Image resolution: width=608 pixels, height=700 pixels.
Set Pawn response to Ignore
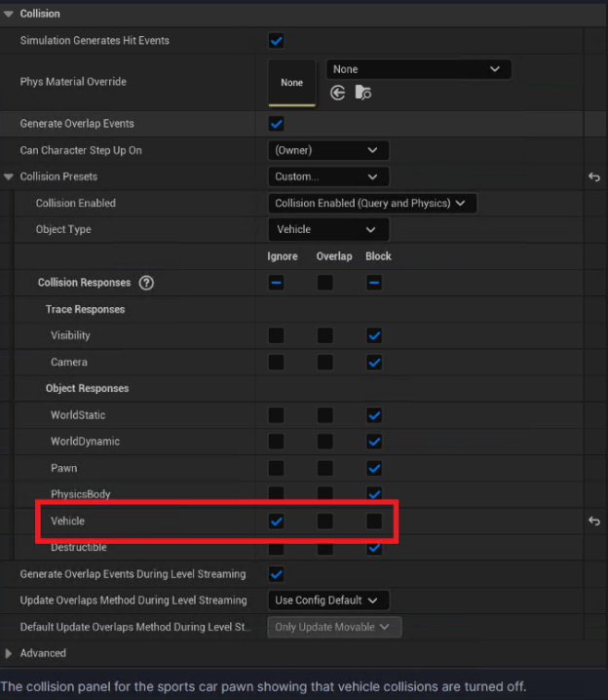pos(276,468)
